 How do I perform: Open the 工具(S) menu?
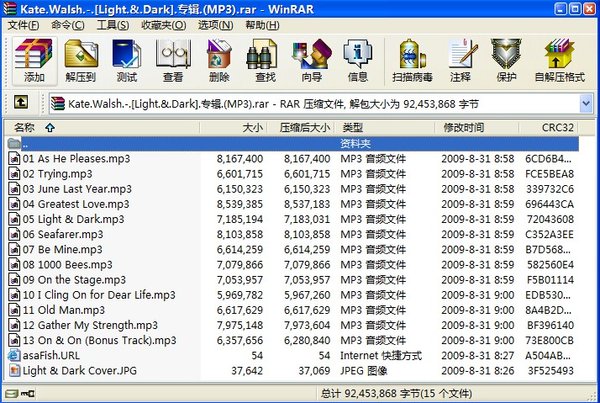pos(113,25)
